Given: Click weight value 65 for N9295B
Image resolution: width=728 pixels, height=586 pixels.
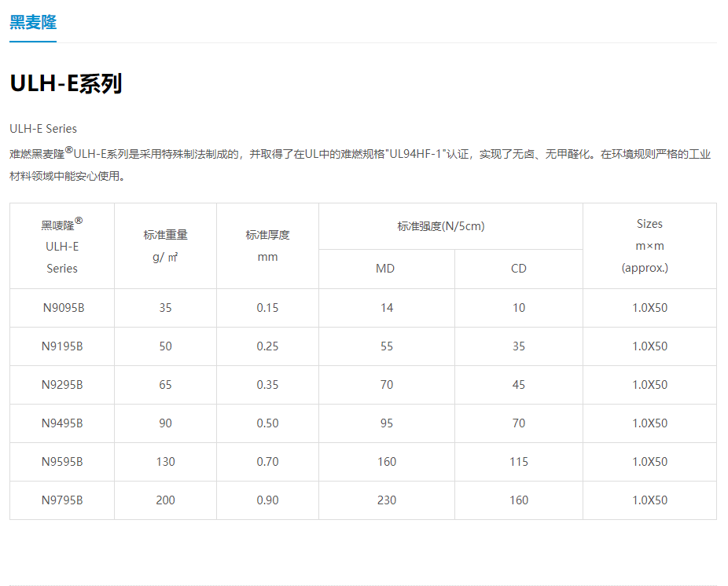Looking at the screenshot, I should [x=165, y=385].
